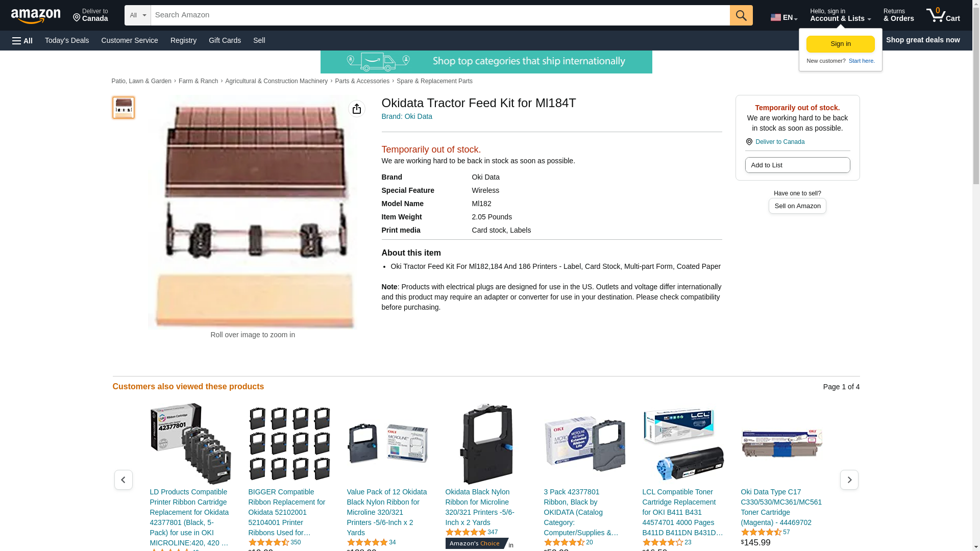Submit search with magnifying glass button
Viewport: 980px width, 551px height.
pos(741,15)
